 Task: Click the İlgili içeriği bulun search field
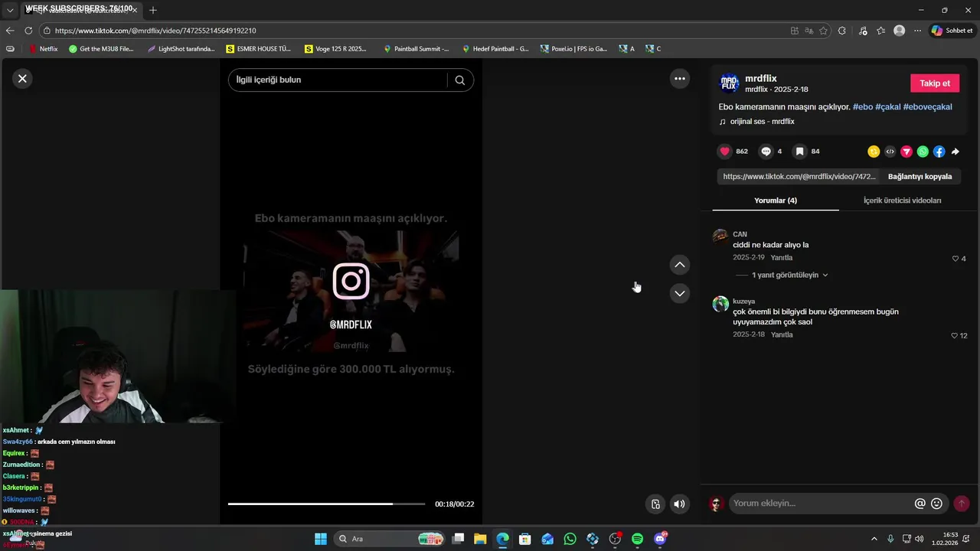pos(337,80)
